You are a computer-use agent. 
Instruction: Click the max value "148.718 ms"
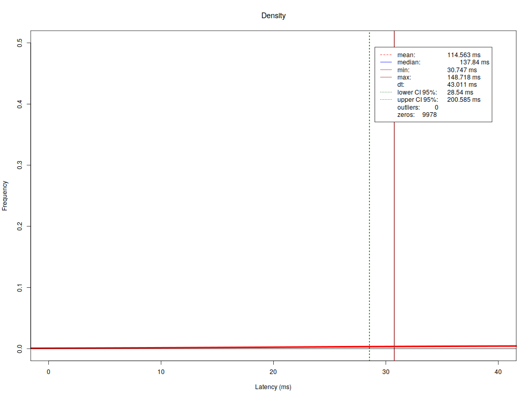[x=463, y=77]
